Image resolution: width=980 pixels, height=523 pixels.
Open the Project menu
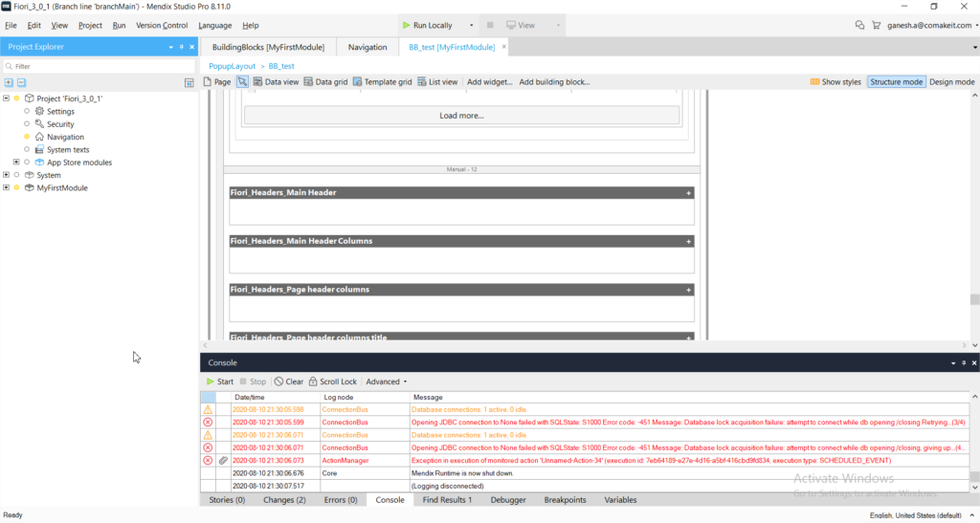(90, 26)
